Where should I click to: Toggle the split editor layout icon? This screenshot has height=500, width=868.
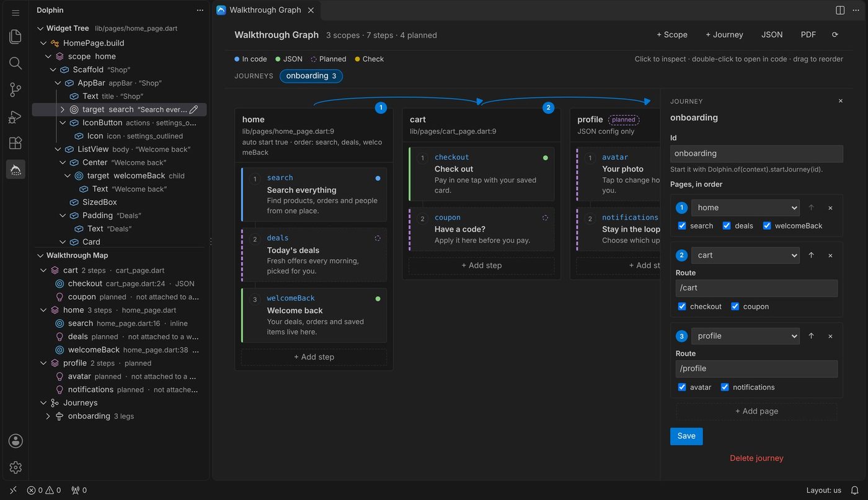click(x=840, y=10)
